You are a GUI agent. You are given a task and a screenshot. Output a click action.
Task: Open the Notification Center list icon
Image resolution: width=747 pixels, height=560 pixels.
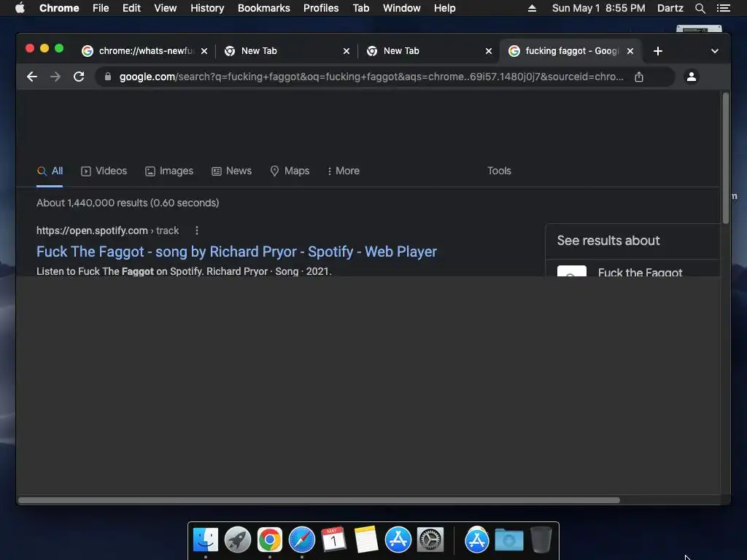pyautogui.click(x=724, y=8)
